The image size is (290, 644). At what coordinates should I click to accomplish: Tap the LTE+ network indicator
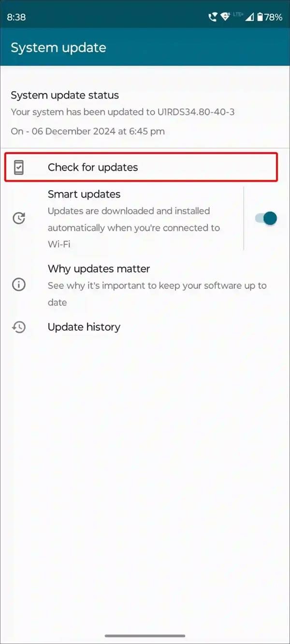click(x=238, y=14)
